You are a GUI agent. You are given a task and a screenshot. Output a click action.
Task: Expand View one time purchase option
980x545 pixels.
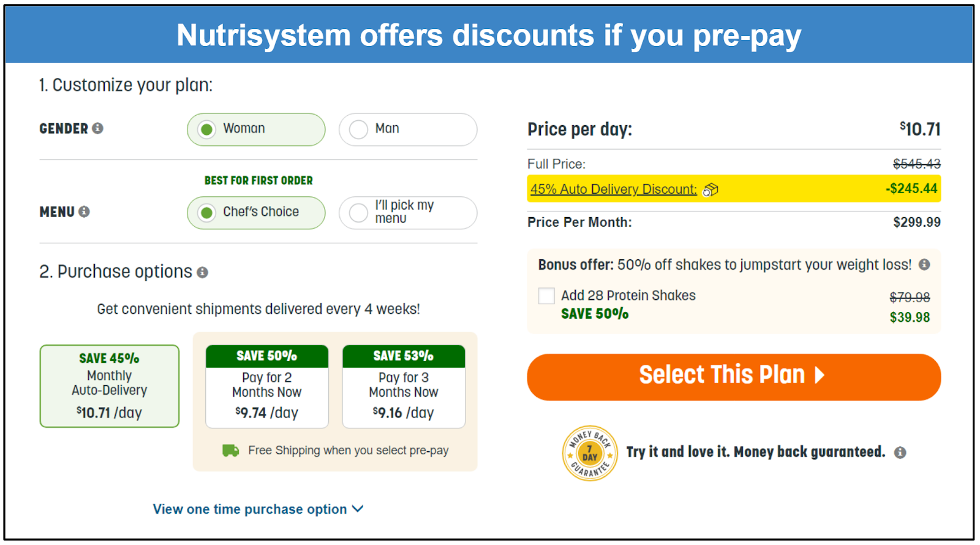coord(258,509)
